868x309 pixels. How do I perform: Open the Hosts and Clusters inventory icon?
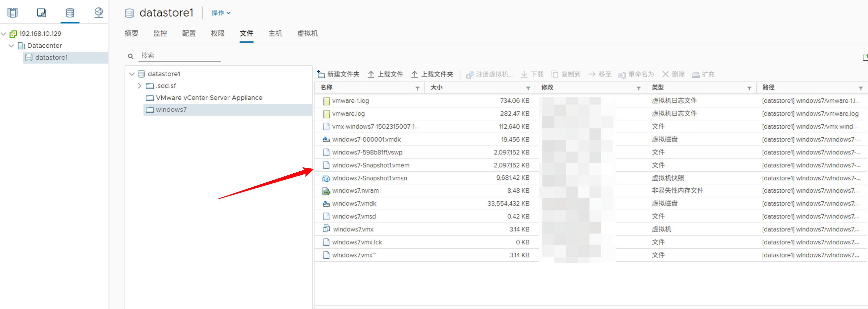click(x=12, y=13)
